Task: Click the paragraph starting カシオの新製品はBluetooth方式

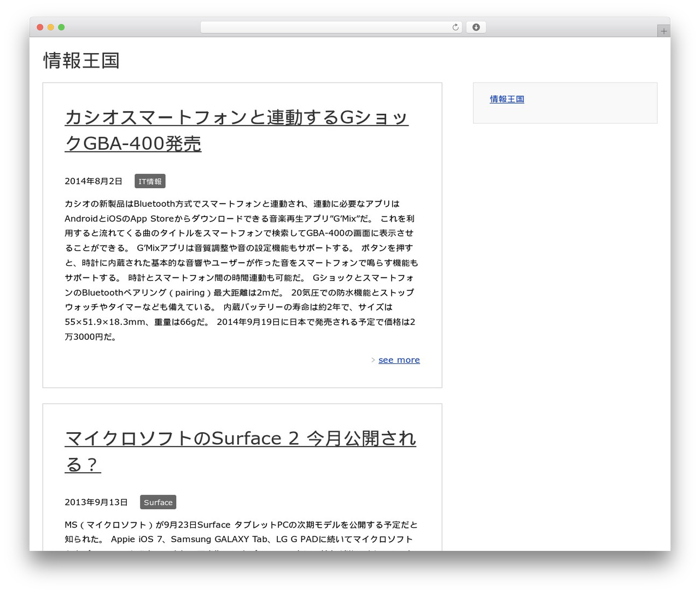Action: (x=242, y=270)
